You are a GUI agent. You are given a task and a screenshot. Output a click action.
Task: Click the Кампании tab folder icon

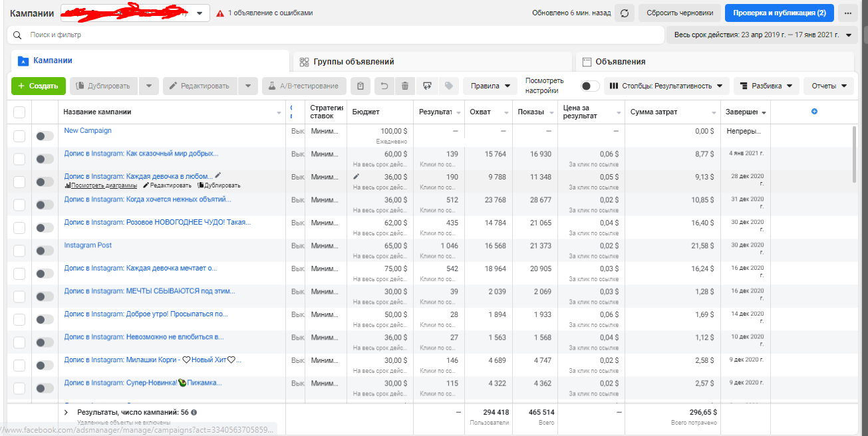click(x=23, y=60)
